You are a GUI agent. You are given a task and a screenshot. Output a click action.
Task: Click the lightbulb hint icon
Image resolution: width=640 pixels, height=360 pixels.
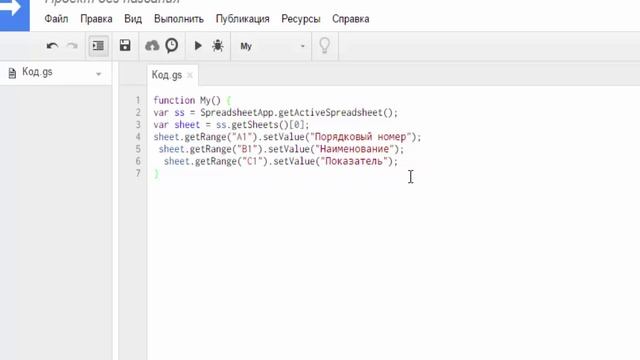pyautogui.click(x=324, y=45)
